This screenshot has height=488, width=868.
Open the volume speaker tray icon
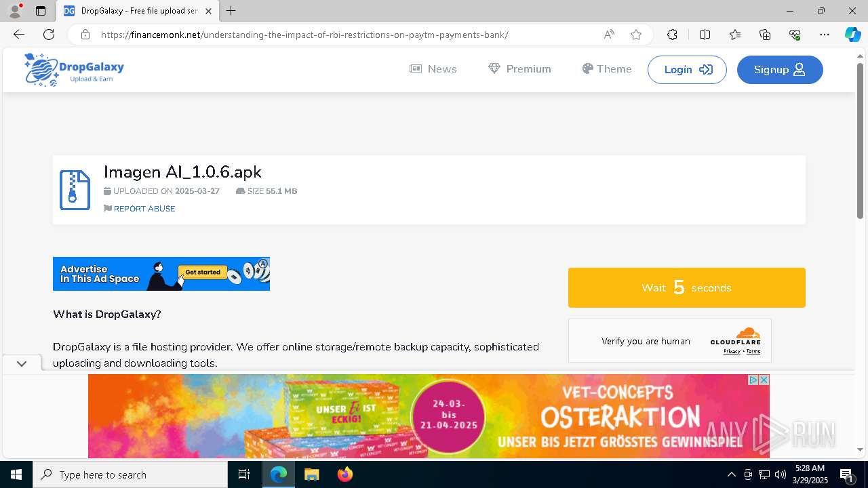(x=781, y=474)
